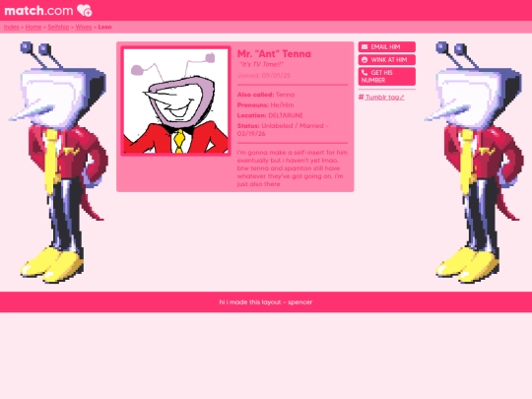
Task: Click the WINK AT HIM button
Action: point(387,60)
